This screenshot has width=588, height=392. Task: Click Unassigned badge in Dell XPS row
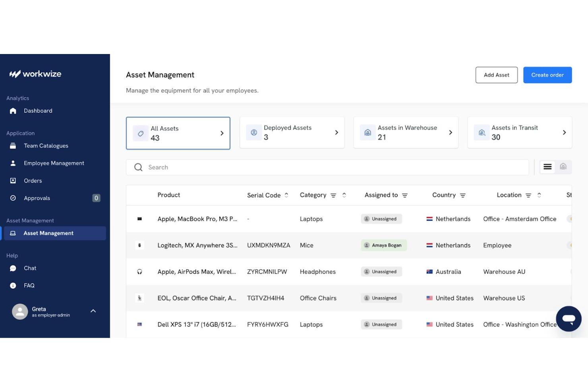381,324
